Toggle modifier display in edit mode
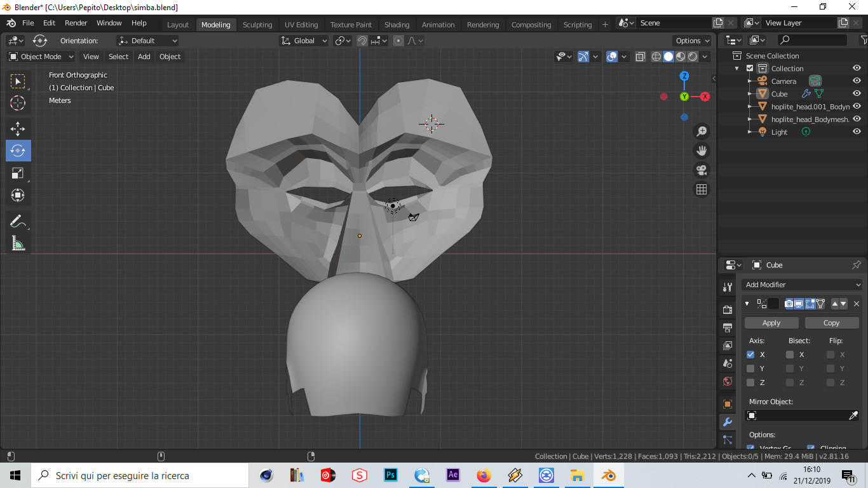868x488 pixels. [x=810, y=304]
